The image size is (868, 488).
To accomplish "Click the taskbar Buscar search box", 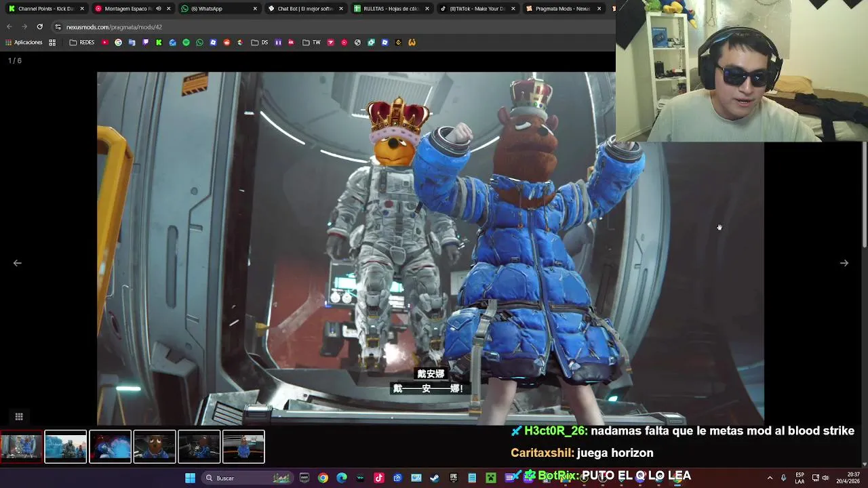I will point(248,478).
